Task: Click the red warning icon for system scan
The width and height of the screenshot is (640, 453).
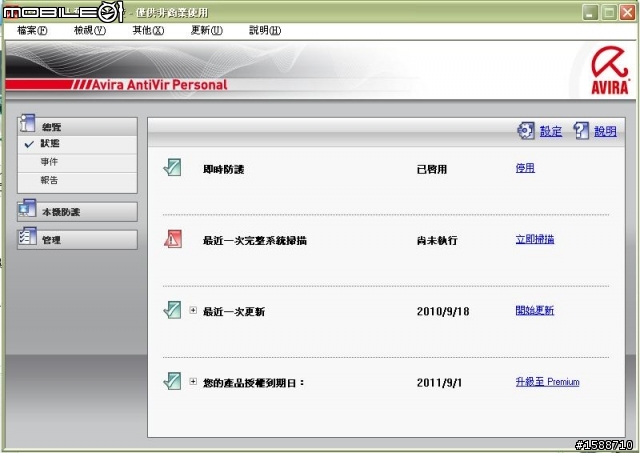Action: 173,239
